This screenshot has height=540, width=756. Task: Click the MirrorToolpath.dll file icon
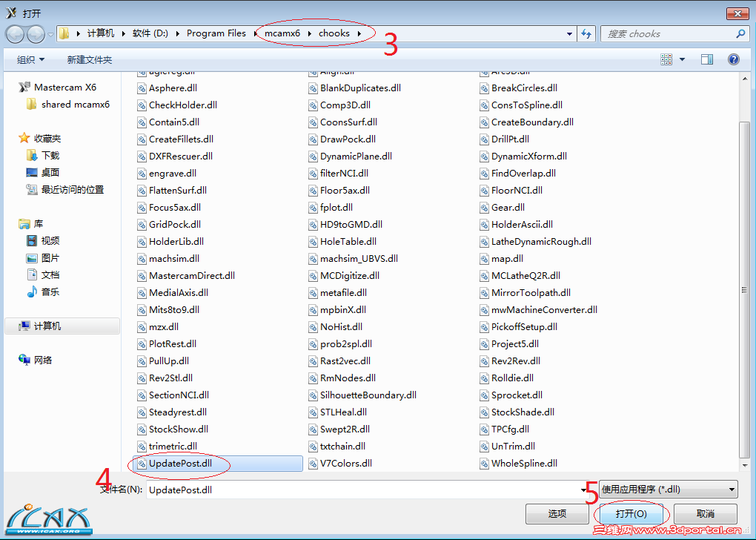click(x=484, y=293)
